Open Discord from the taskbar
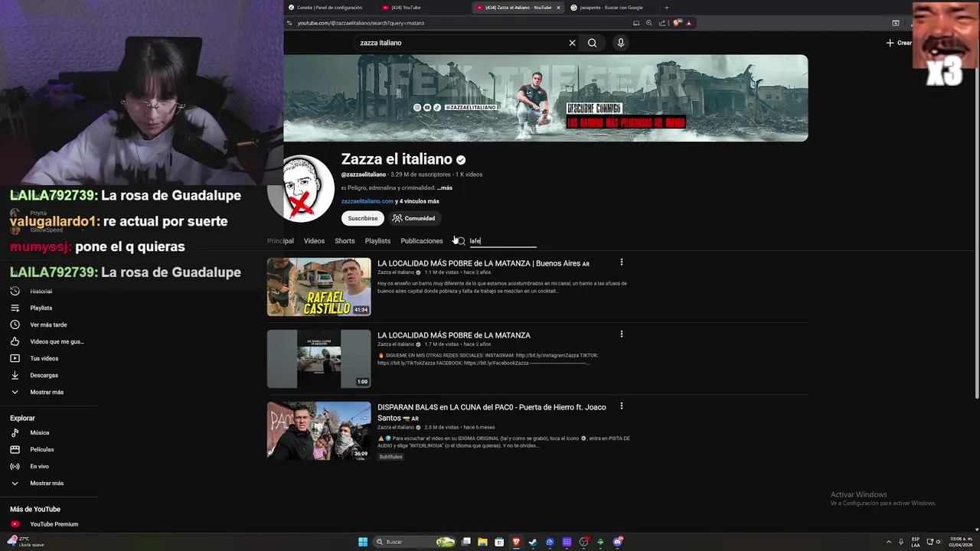Viewport: 980px width, 551px height. pyautogui.click(x=617, y=542)
